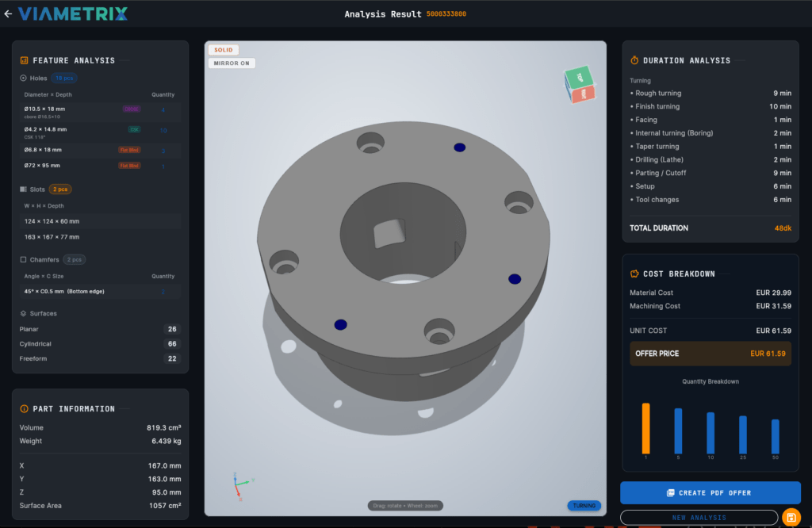Image resolution: width=812 pixels, height=528 pixels.
Task: Click the Cost Breakdown piggy bank icon
Action: [634, 274]
